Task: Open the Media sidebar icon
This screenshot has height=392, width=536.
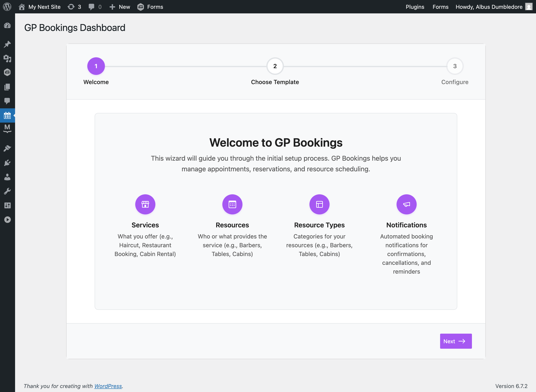Action: [7, 58]
